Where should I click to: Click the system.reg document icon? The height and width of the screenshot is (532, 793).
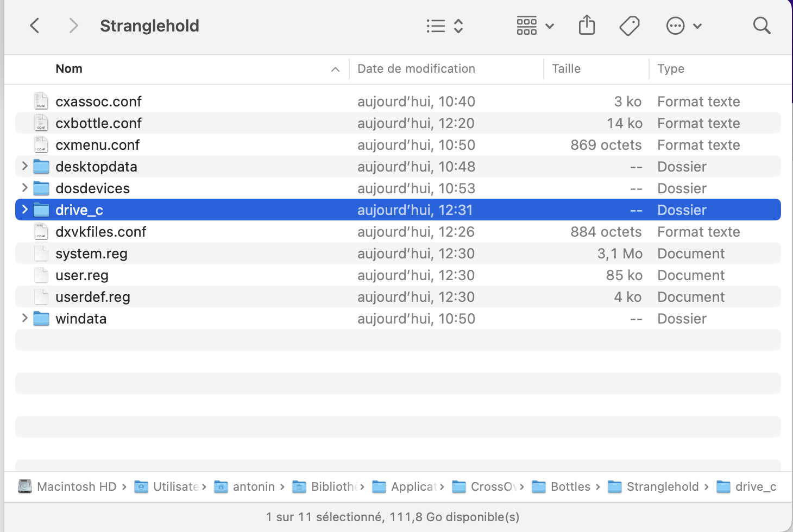[x=41, y=253]
